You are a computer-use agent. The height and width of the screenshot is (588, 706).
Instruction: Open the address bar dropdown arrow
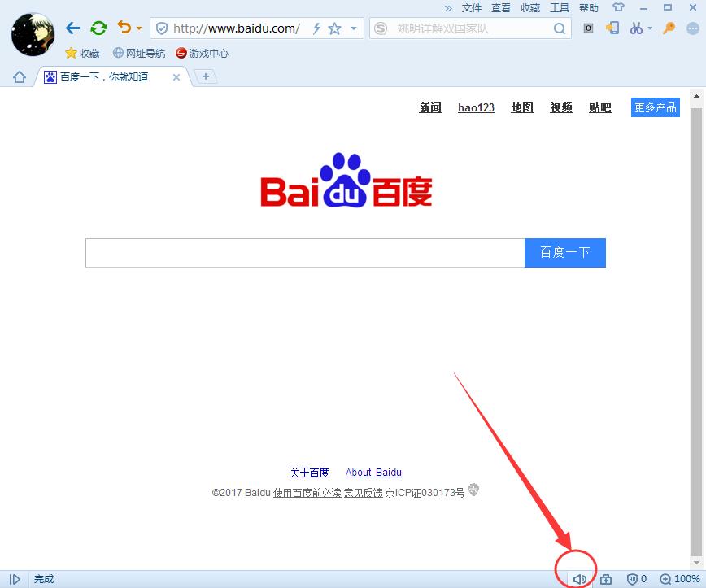pyautogui.click(x=354, y=28)
